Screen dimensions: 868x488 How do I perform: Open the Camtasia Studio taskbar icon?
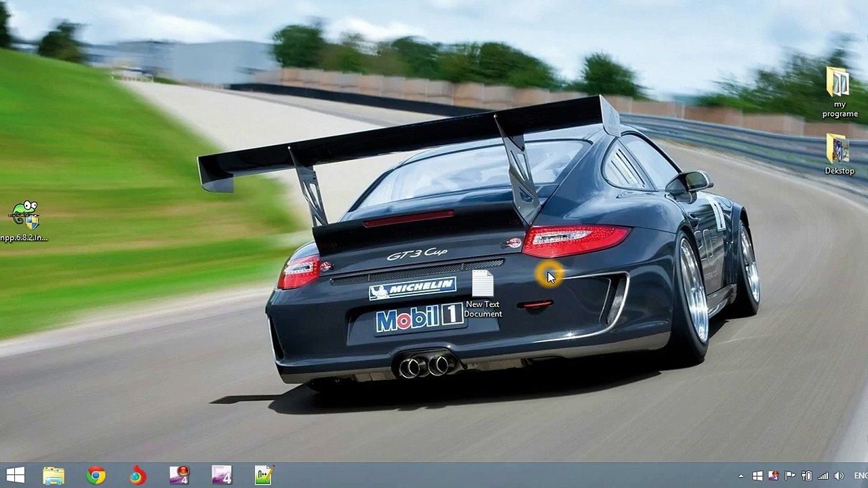click(222, 475)
